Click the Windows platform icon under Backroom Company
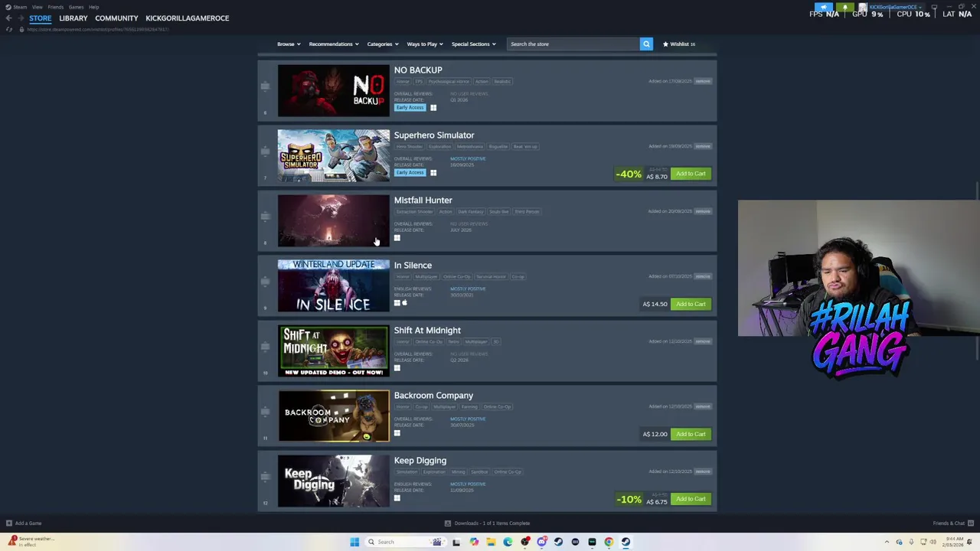This screenshot has width=980, height=551. [397, 433]
